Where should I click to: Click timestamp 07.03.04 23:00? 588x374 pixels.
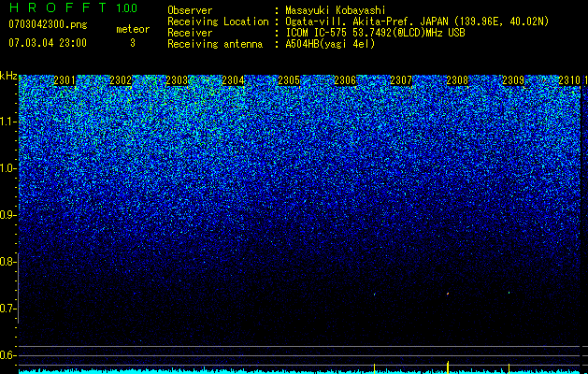pos(48,43)
